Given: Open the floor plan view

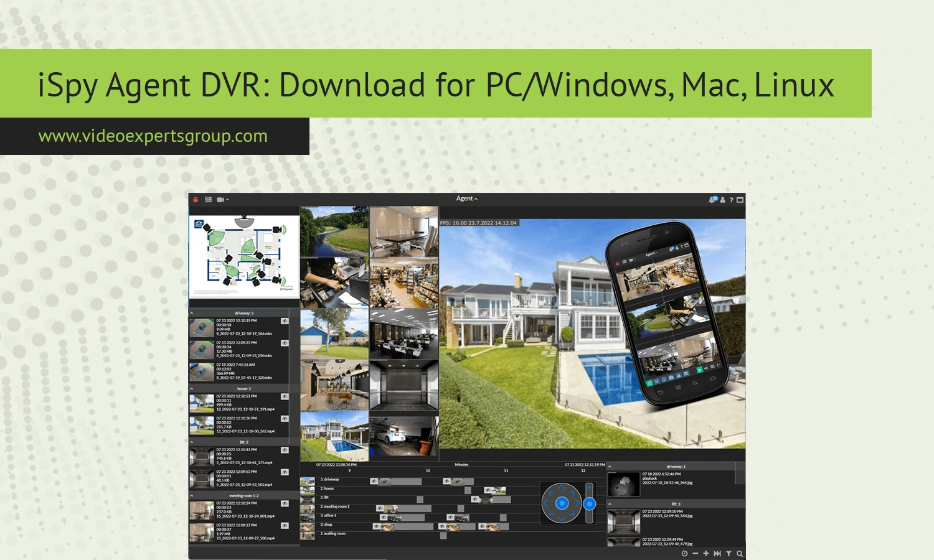Looking at the screenshot, I should [x=244, y=258].
